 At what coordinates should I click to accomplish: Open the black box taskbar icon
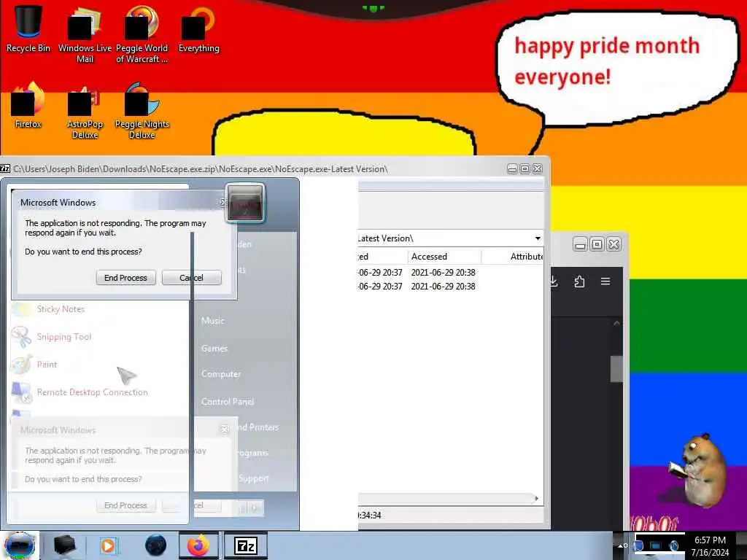[64, 545]
